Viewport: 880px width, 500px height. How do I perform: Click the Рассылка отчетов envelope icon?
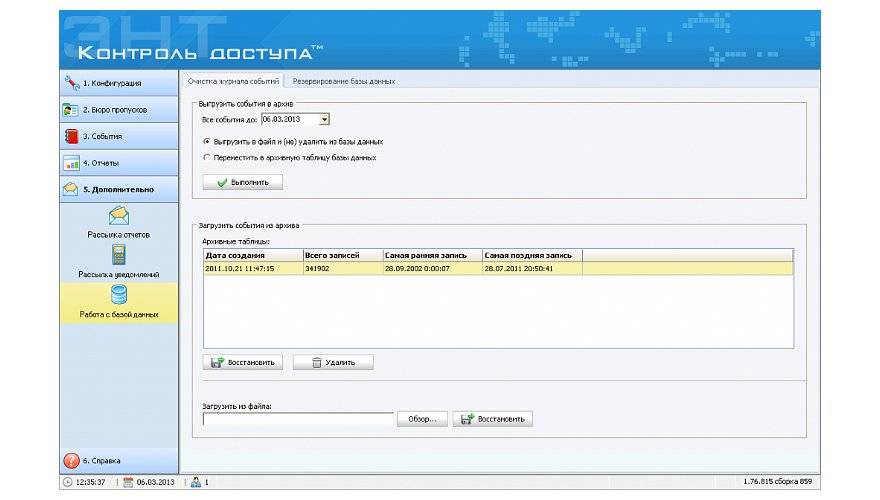[x=118, y=215]
